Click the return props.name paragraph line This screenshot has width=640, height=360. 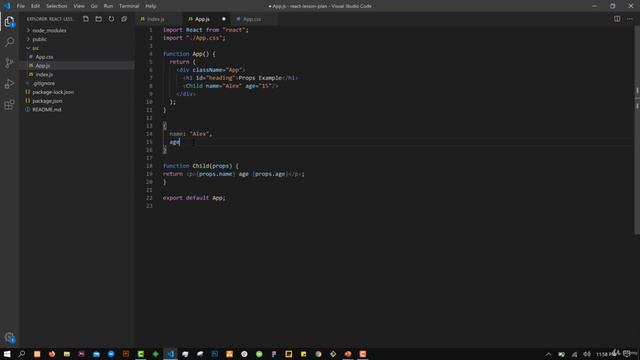233,174
